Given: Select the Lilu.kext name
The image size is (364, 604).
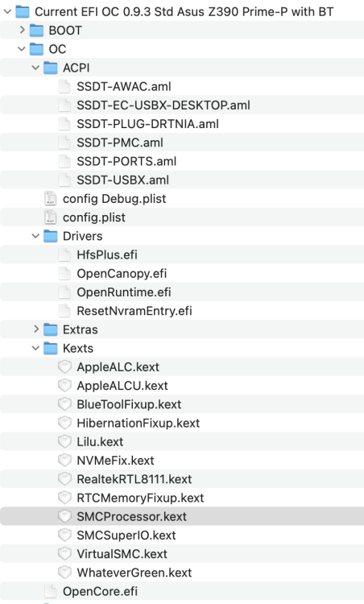Looking at the screenshot, I should coord(100,442).
